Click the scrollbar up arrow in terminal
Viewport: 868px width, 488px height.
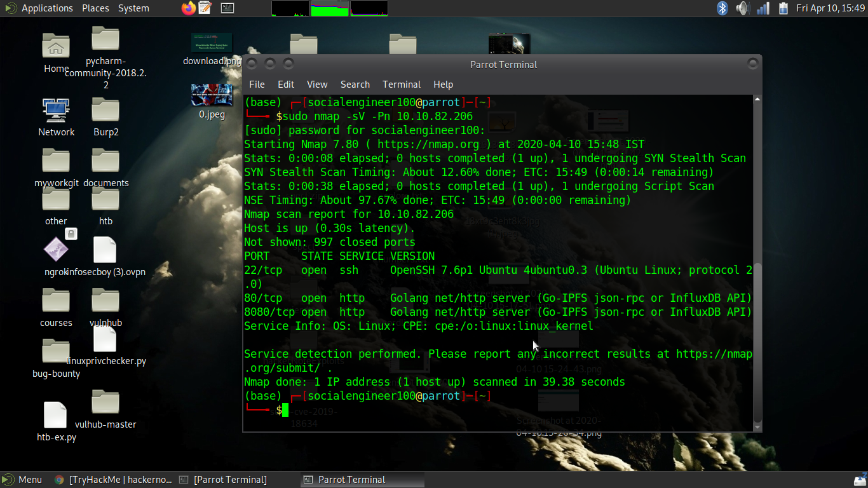pos(757,99)
